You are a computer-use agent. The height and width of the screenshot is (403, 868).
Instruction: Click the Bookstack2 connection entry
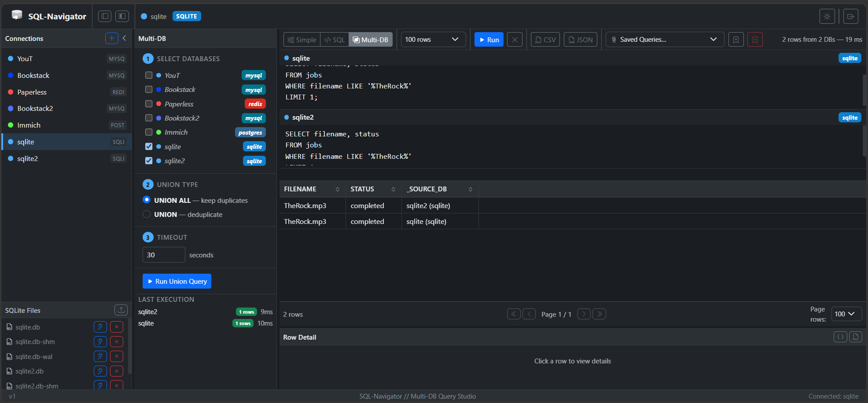pyautogui.click(x=66, y=108)
